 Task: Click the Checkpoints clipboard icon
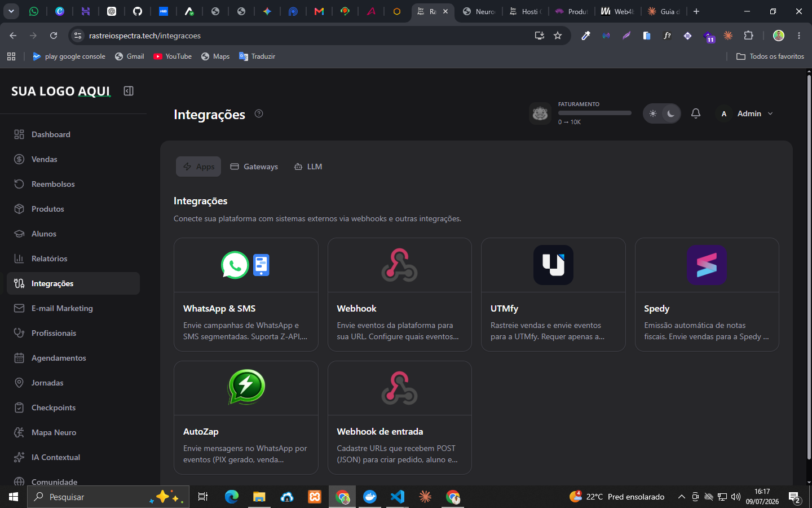tap(19, 408)
